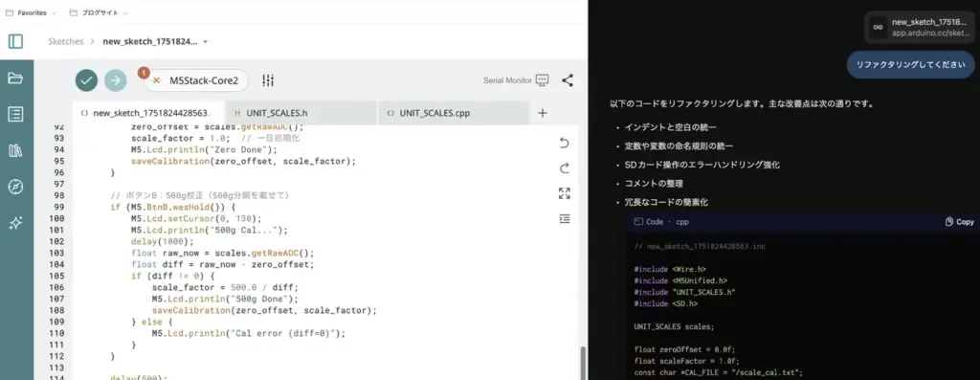Click the undo arrow in editor
Viewport: 980px width, 380px height.
(565, 144)
